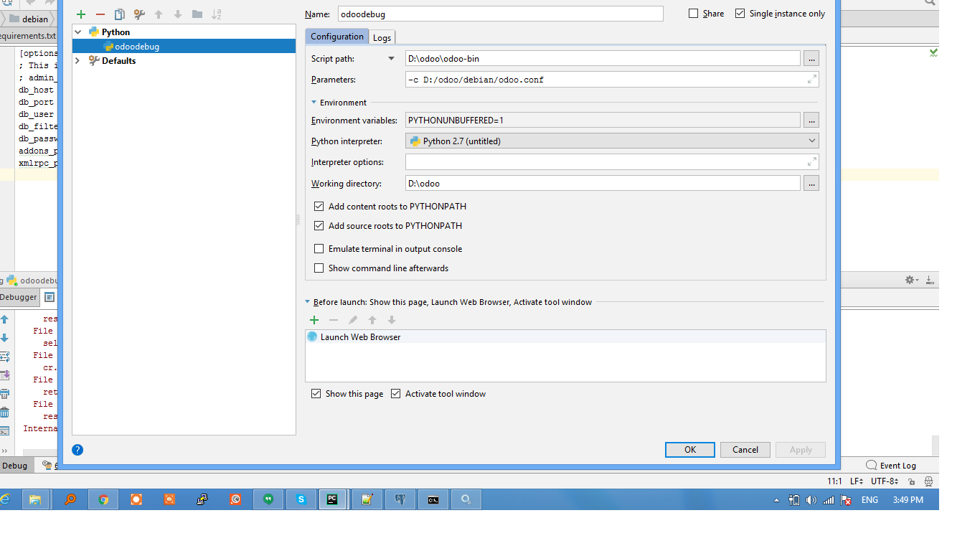Expand the Interpreter options field editor
The image size is (980, 551).
click(x=811, y=162)
